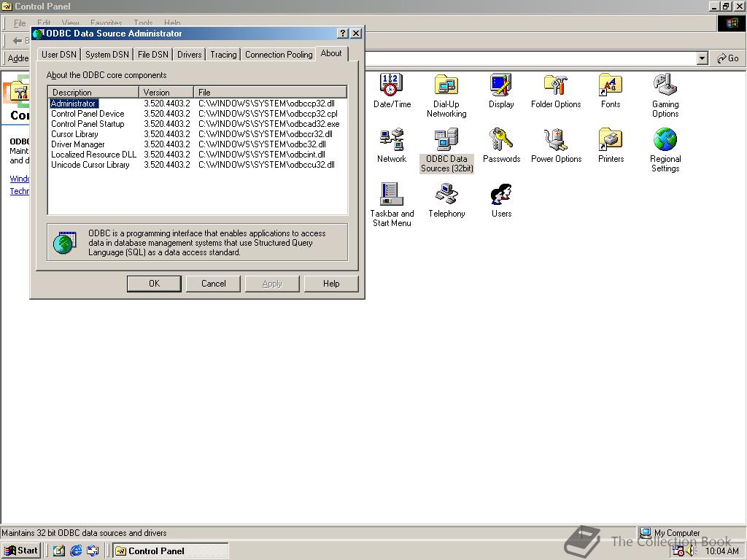The height and width of the screenshot is (560, 747).
Task: Switch to the Drivers tab
Action: pos(190,55)
